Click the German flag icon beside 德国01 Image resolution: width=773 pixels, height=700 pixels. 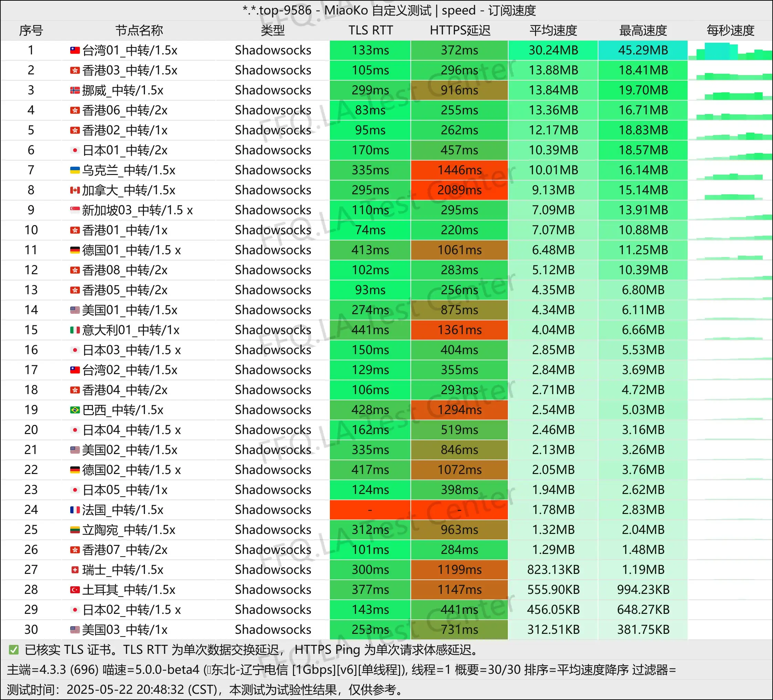point(75,250)
